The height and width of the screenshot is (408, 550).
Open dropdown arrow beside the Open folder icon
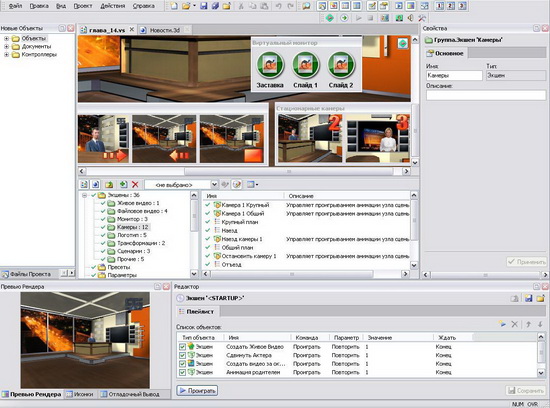coord(194,6)
